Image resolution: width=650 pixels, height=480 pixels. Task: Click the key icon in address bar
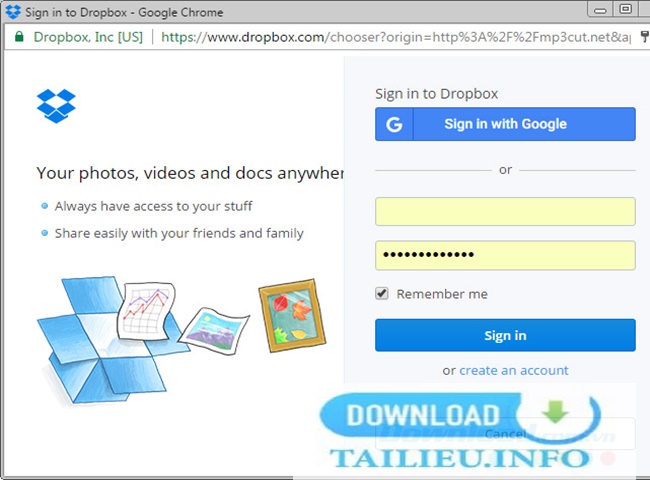(x=645, y=36)
